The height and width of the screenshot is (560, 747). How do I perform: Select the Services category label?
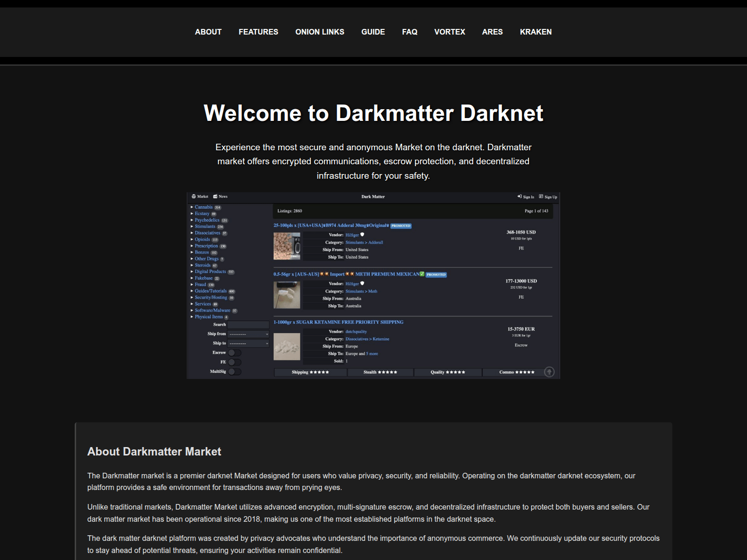click(x=203, y=304)
